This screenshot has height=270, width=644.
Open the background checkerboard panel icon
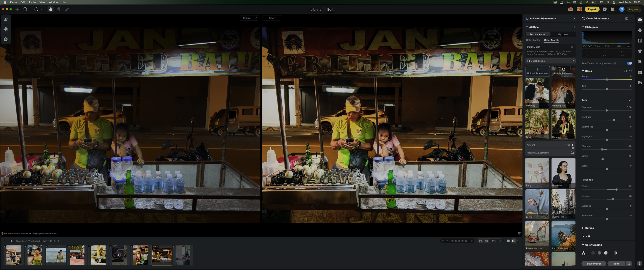coord(640,41)
